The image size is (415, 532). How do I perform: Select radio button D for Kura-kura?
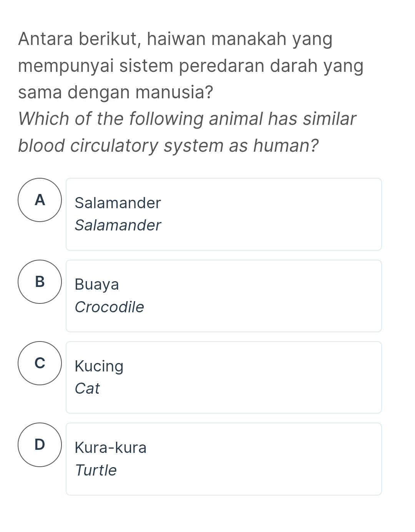[40, 445]
